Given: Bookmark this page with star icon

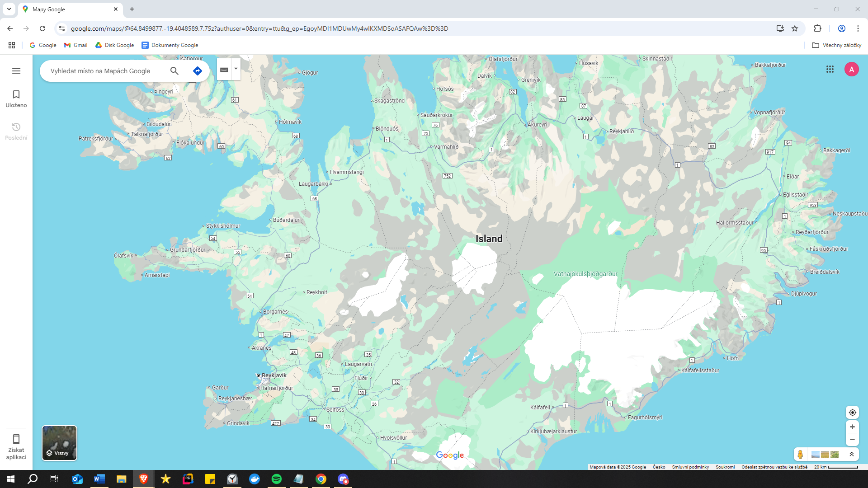Looking at the screenshot, I should tap(795, 28).
